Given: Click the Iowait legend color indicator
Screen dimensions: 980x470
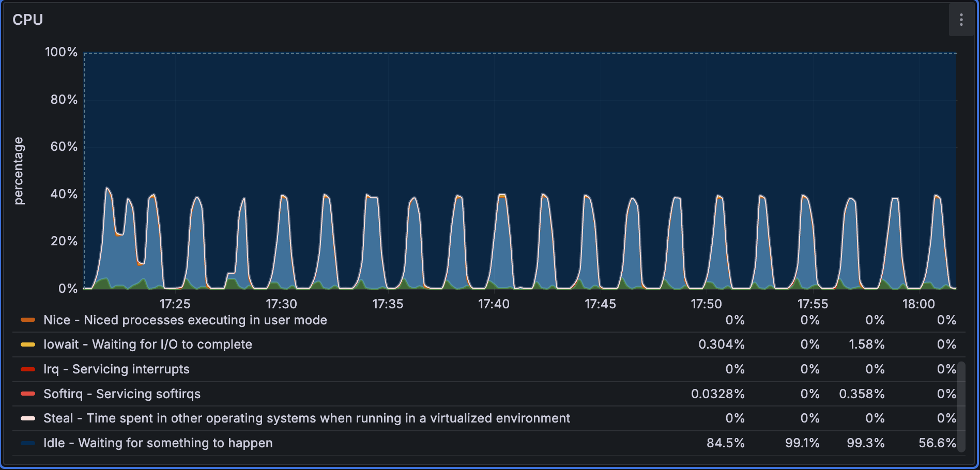Looking at the screenshot, I should (x=27, y=344).
